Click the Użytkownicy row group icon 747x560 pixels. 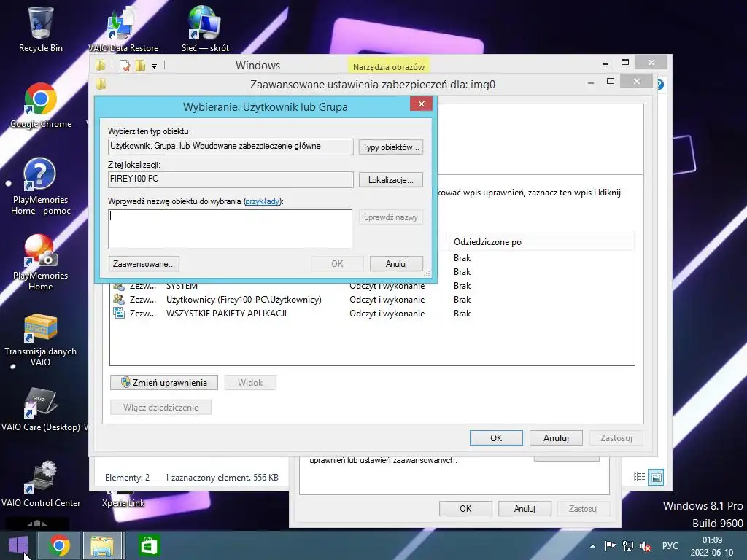click(119, 299)
